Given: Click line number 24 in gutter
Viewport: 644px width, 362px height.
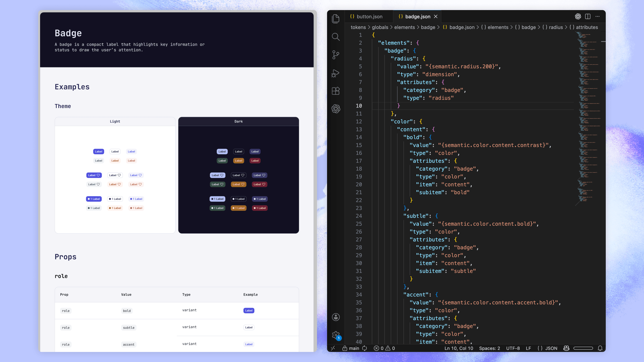Looking at the screenshot, I should coord(359,216).
